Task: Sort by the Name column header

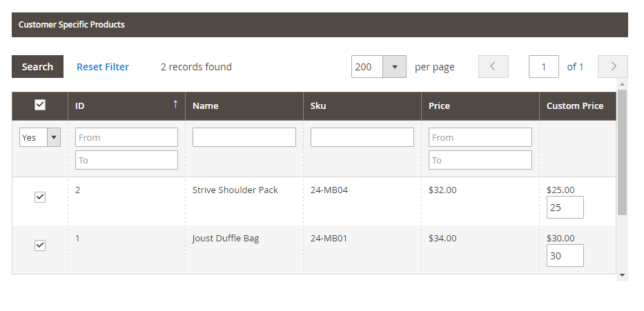Action: click(x=206, y=106)
